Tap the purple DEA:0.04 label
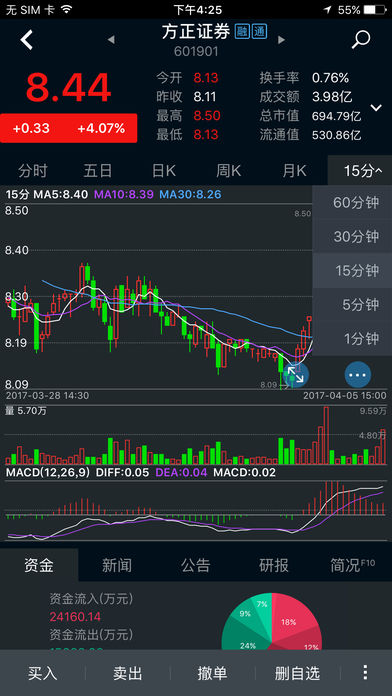This screenshot has width=392, height=696. [181, 472]
